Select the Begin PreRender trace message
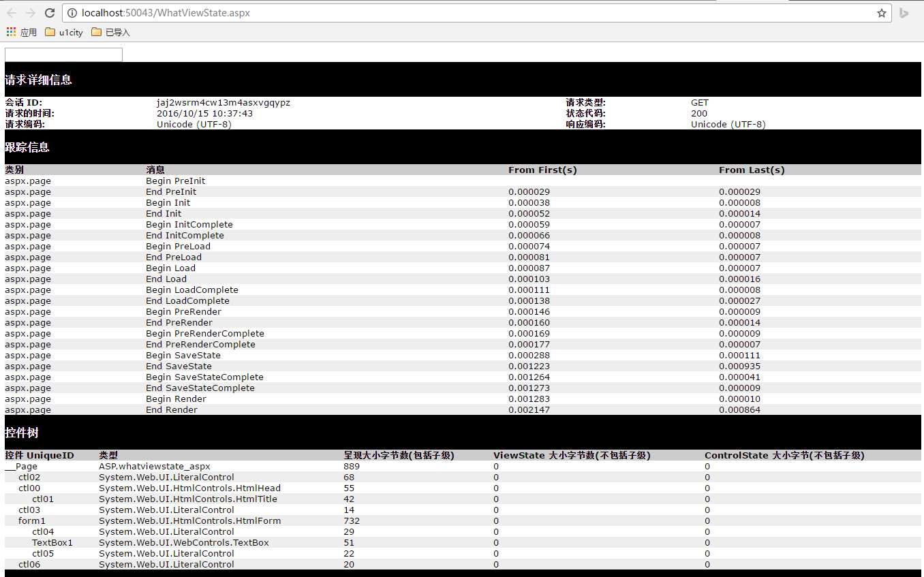 point(183,311)
